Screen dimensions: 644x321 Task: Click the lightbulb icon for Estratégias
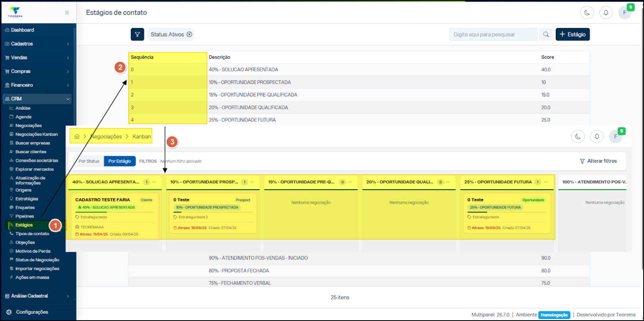pyautogui.click(x=11, y=199)
